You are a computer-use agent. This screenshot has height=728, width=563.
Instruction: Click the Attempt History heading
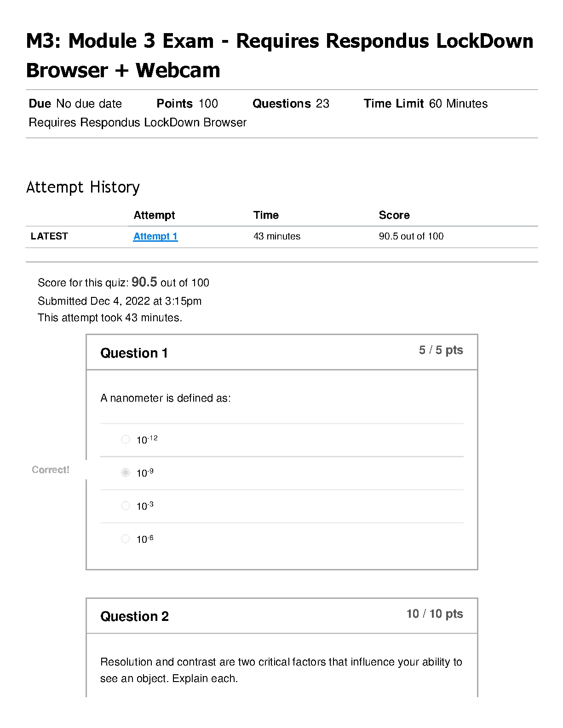[x=83, y=187]
